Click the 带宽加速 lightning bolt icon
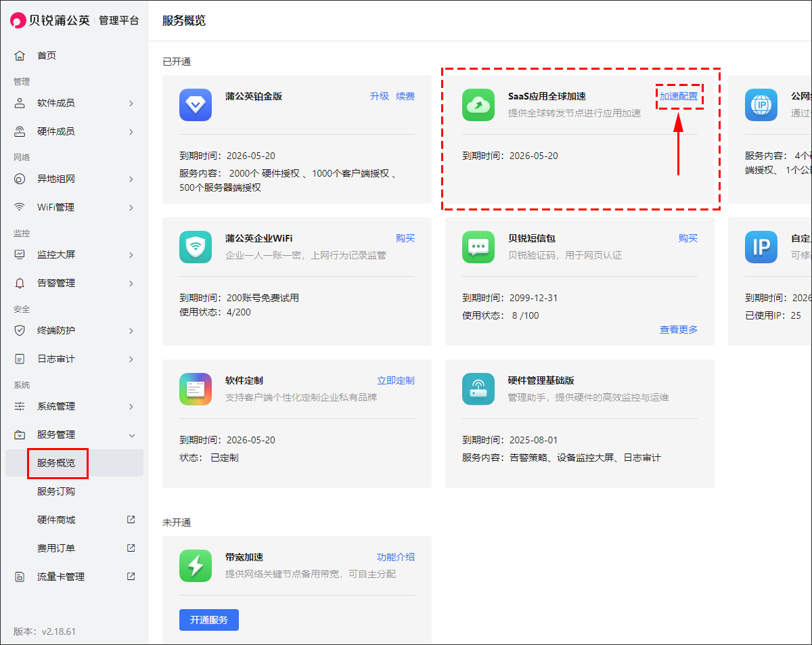Viewport: 812px width, 645px height. (196, 566)
